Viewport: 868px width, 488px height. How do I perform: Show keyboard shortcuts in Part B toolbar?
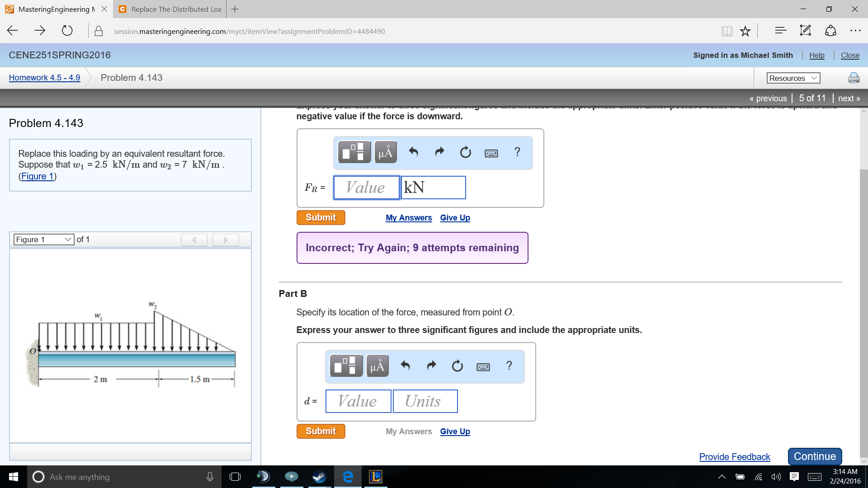tap(483, 367)
